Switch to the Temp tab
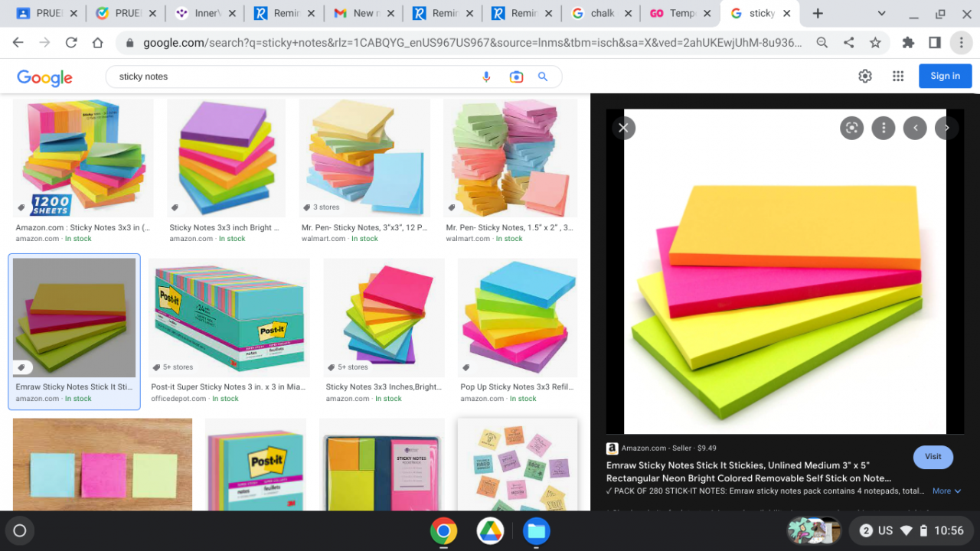Screen dimensions: 980x551 click(x=680, y=13)
